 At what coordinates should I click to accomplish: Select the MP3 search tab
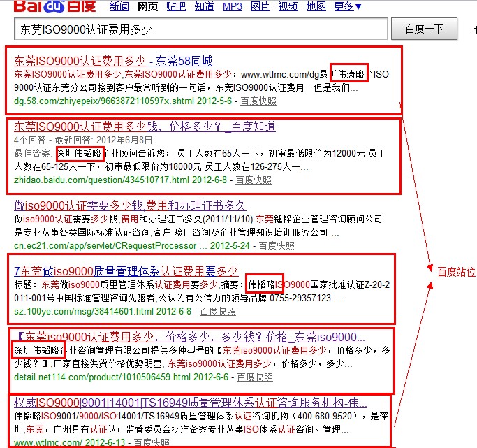[x=232, y=7]
